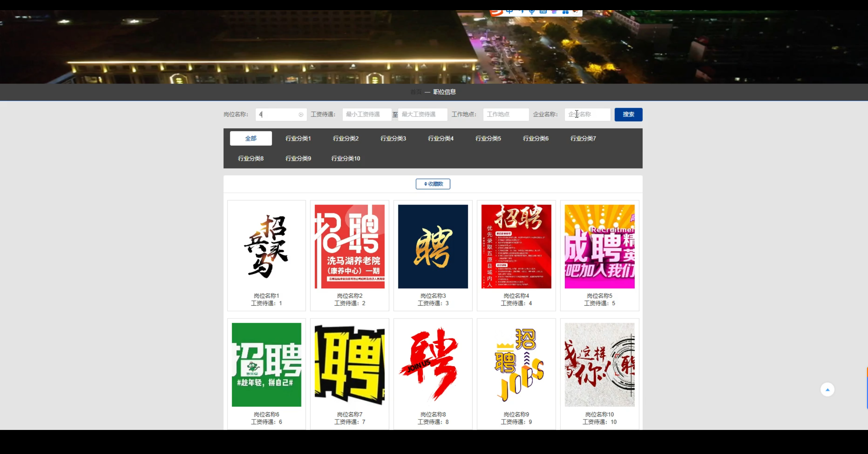Open the 岗位名称4 job poster thumbnail
Screen dimensions: 868x454
point(516,246)
